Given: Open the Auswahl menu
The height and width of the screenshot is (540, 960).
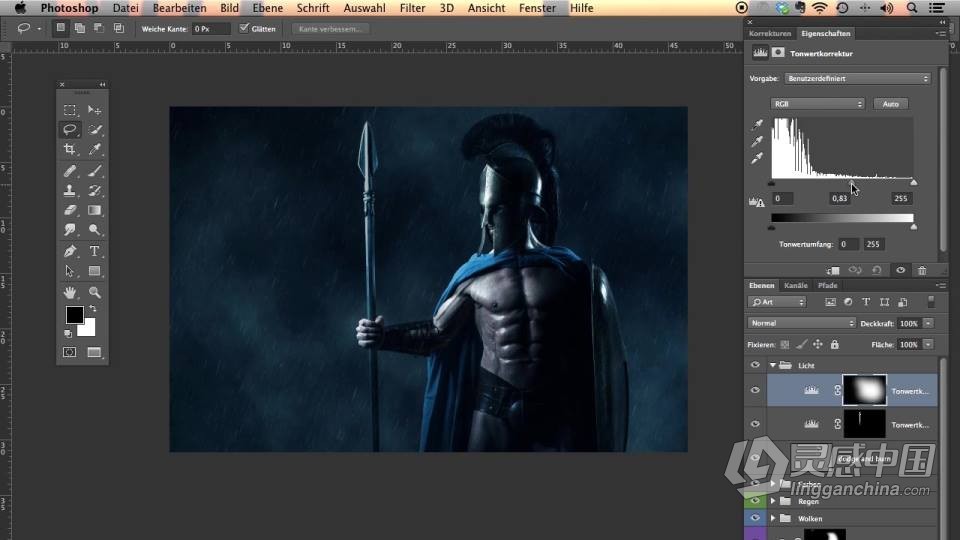Looking at the screenshot, I should click(x=364, y=8).
